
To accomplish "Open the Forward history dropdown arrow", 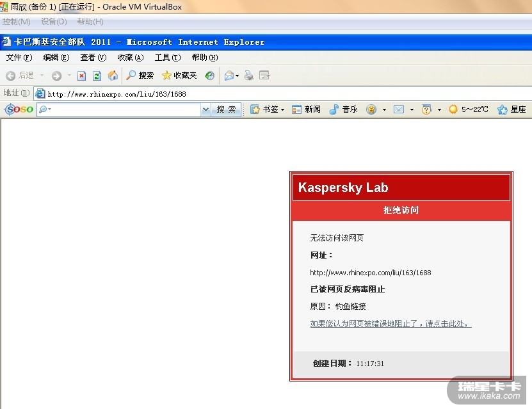I will coord(69,75).
